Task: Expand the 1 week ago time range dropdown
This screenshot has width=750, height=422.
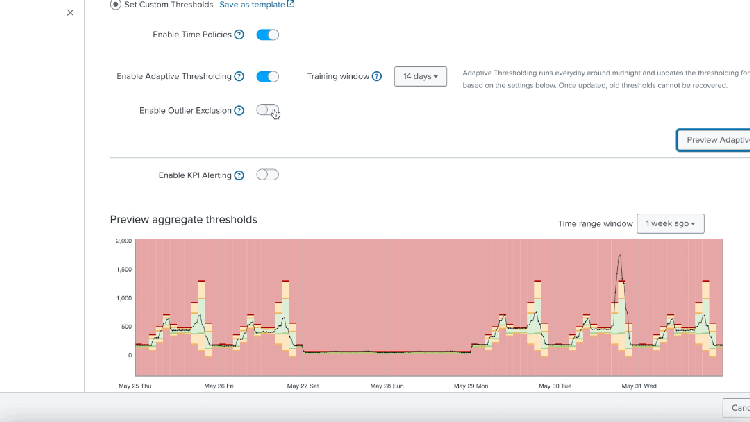Action: 670,223
